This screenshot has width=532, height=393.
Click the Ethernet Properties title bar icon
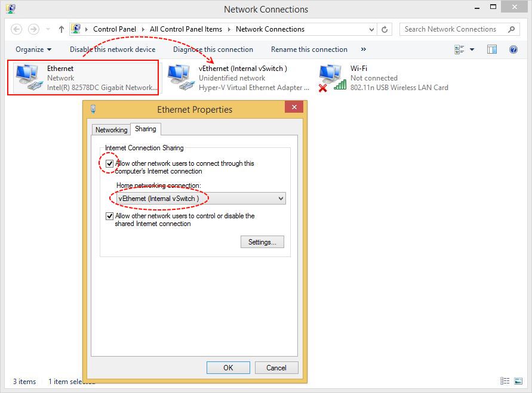(x=93, y=109)
